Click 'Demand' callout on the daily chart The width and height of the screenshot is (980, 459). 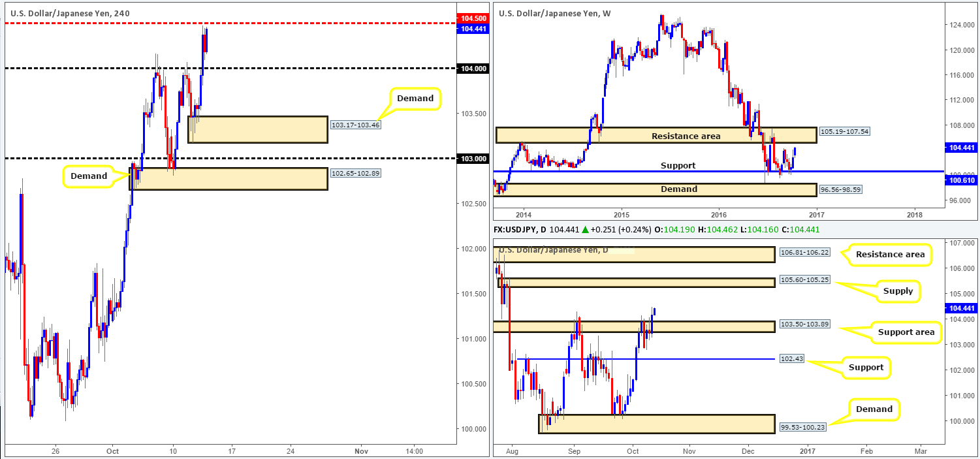(x=874, y=409)
